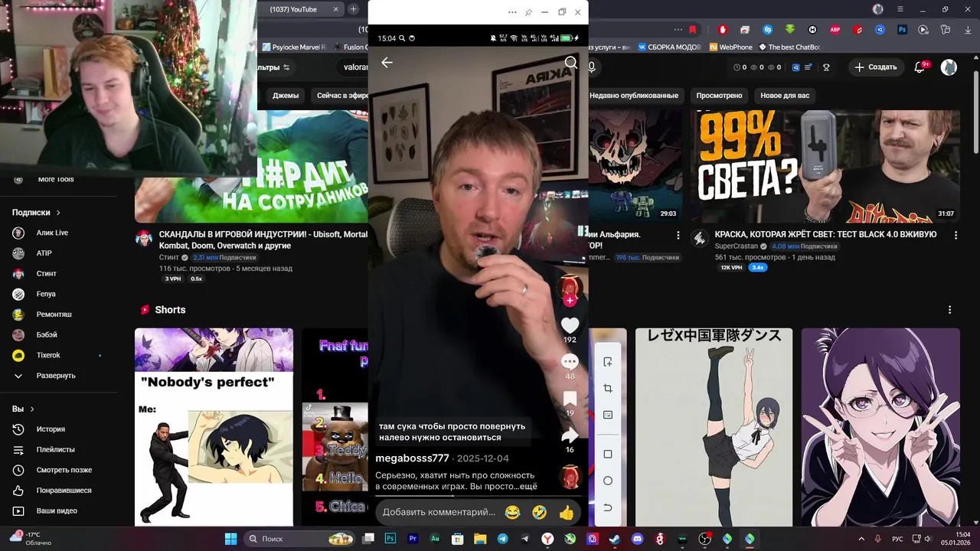Click the green download arrow extension
The height and width of the screenshot is (551, 980).
click(789, 30)
